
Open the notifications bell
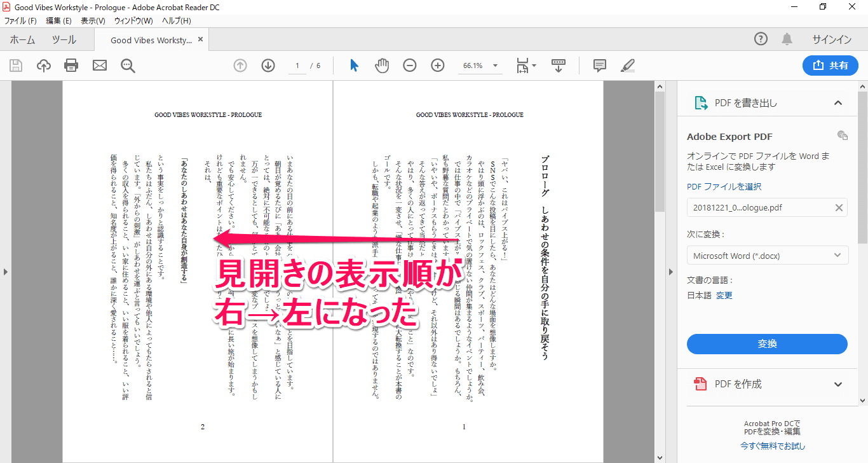[x=787, y=39]
